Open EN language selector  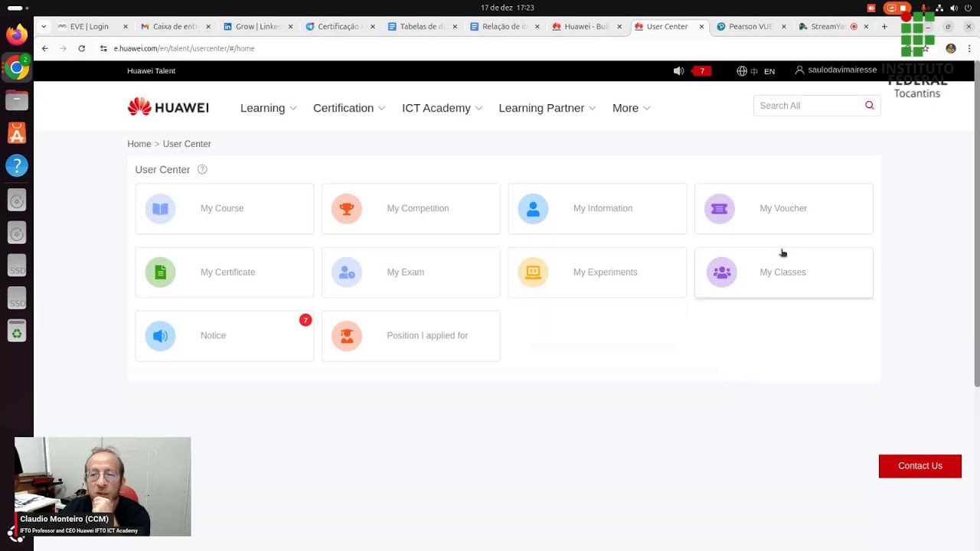pyautogui.click(x=769, y=71)
